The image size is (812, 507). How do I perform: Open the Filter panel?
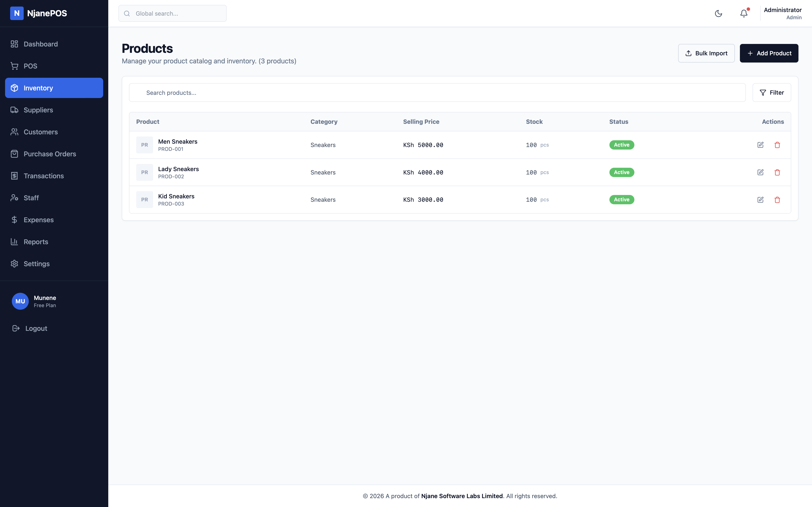click(x=772, y=92)
